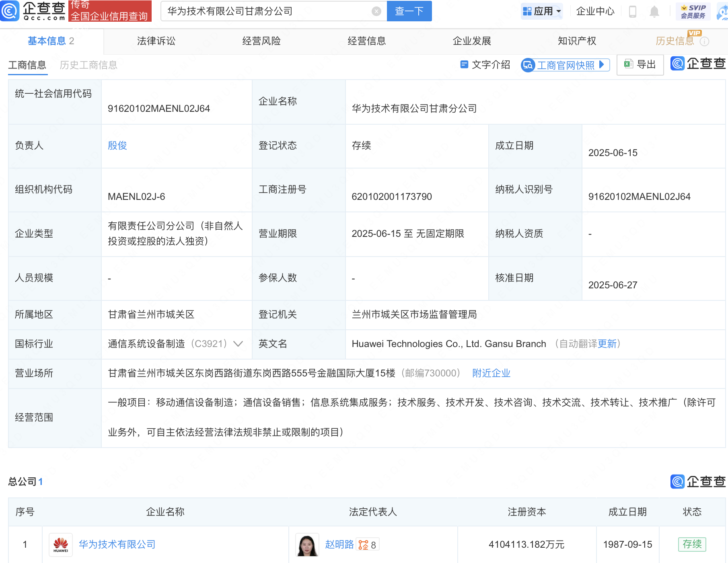This screenshot has height=563, width=728.
Task: Switch to the 经营风险 tab
Action: [x=261, y=41]
